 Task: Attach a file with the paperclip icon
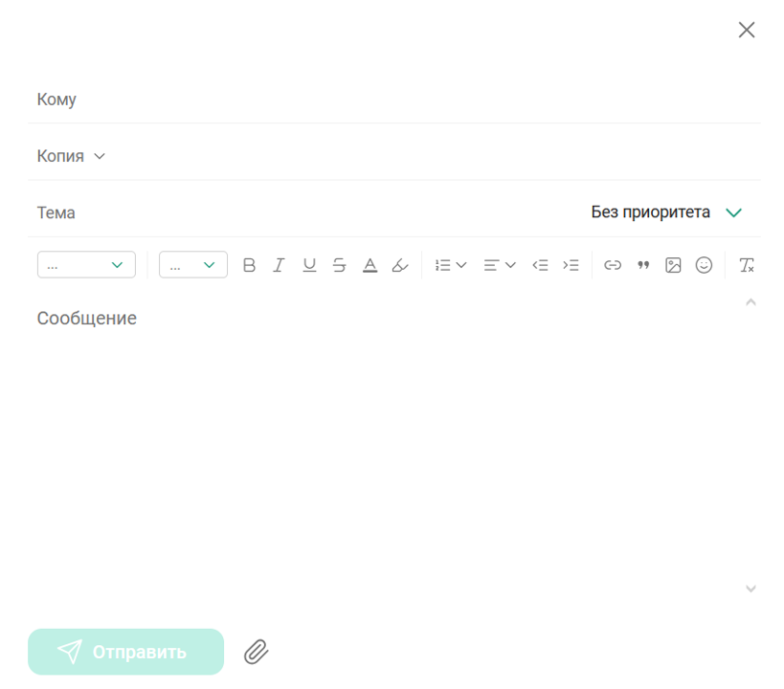point(256,652)
